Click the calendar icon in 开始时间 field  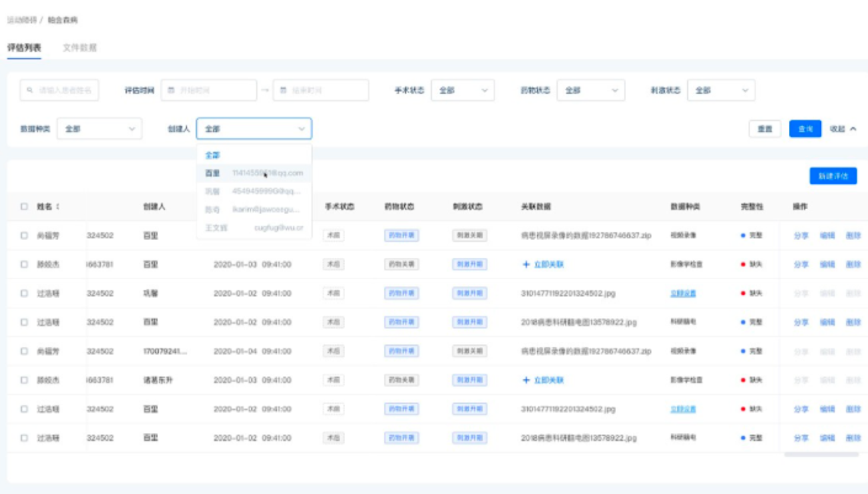pyautogui.click(x=172, y=90)
